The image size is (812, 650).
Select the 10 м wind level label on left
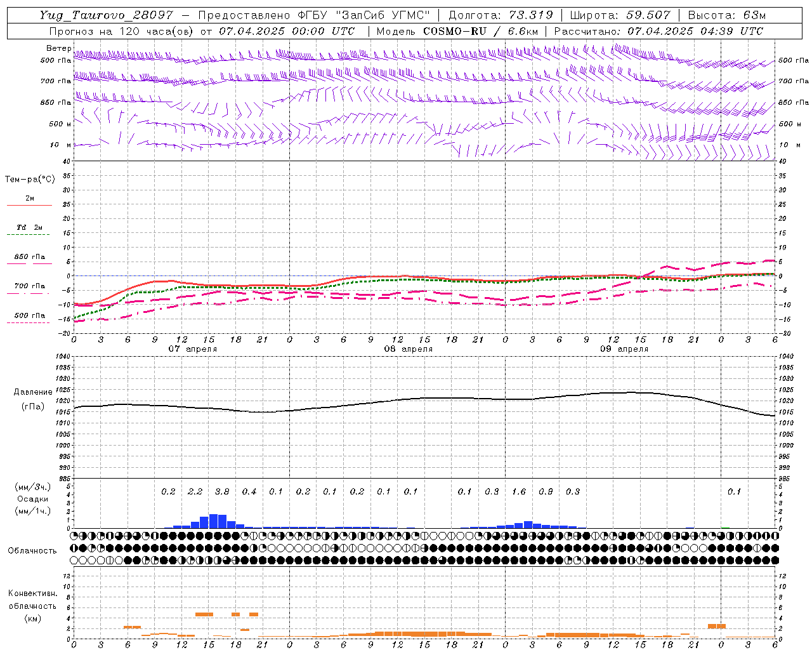click(60, 145)
